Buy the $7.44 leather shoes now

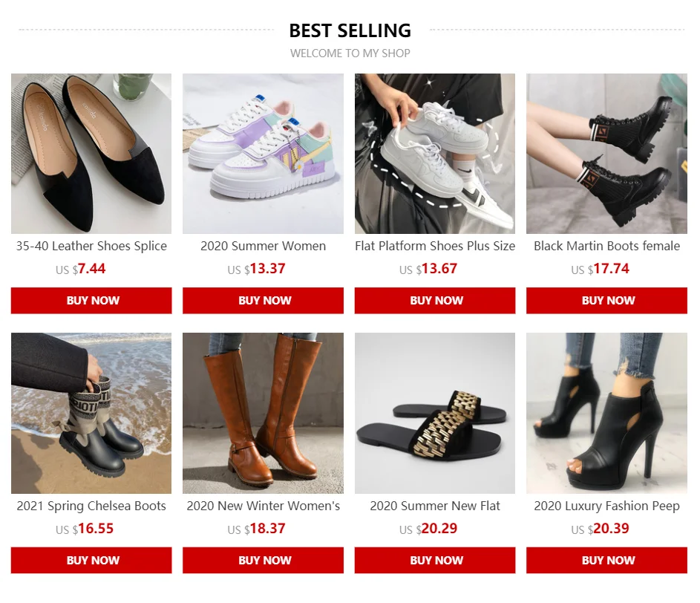click(91, 301)
